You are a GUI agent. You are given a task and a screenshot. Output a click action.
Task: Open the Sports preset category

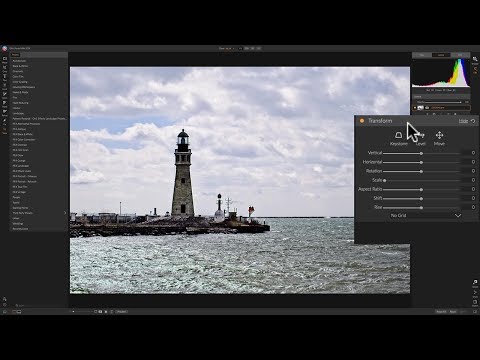click(16, 203)
